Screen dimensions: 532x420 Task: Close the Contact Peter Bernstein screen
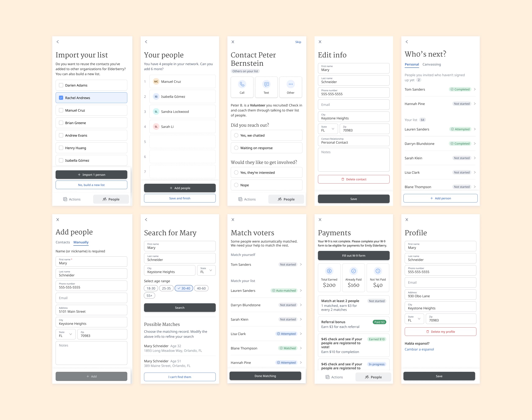pos(233,42)
